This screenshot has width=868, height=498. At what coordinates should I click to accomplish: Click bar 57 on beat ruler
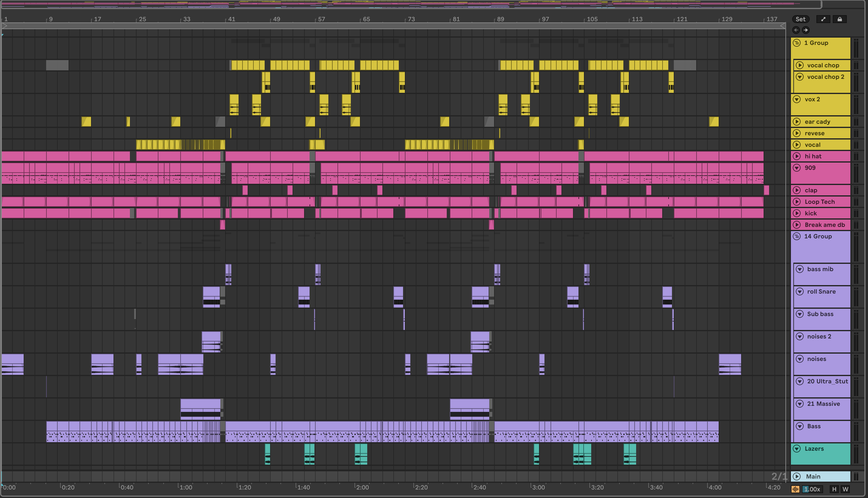[321, 19]
